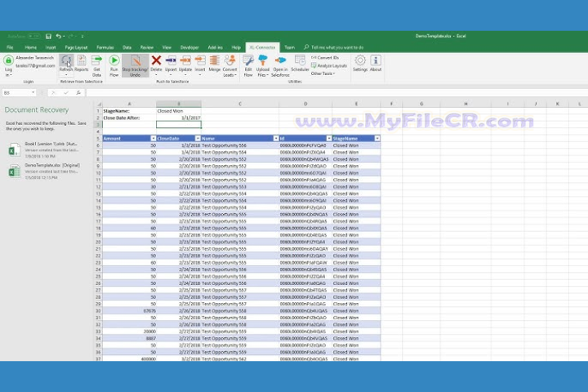
Task: Select column C header
Action: [x=240, y=104]
